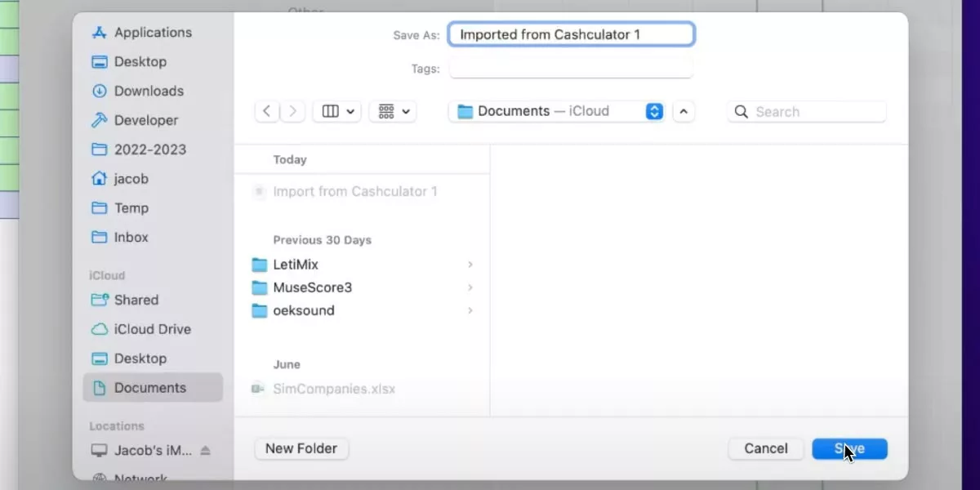Image resolution: width=980 pixels, height=490 pixels.
Task: Click the Applications sidebar icon
Action: pos(100,33)
